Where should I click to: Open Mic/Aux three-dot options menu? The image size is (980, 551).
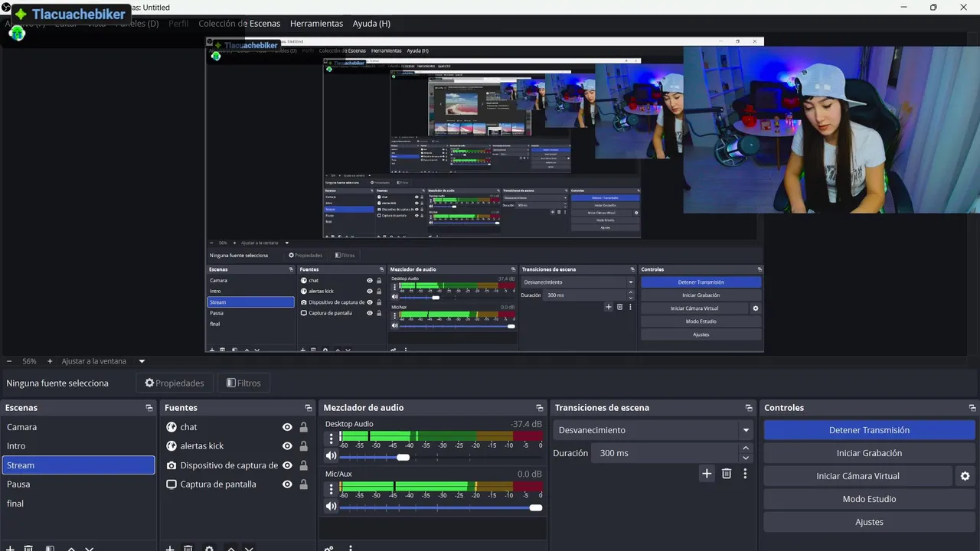(x=332, y=488)
